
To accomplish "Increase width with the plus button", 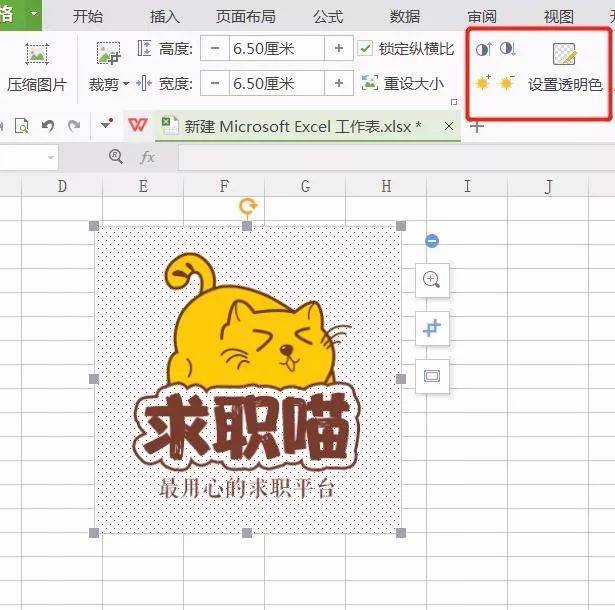I will click(339, 83).
